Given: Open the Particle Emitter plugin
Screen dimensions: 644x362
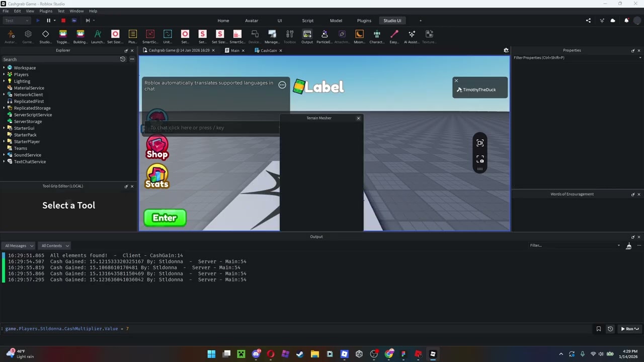Looking at the screenshot, I should pos(325,37).
